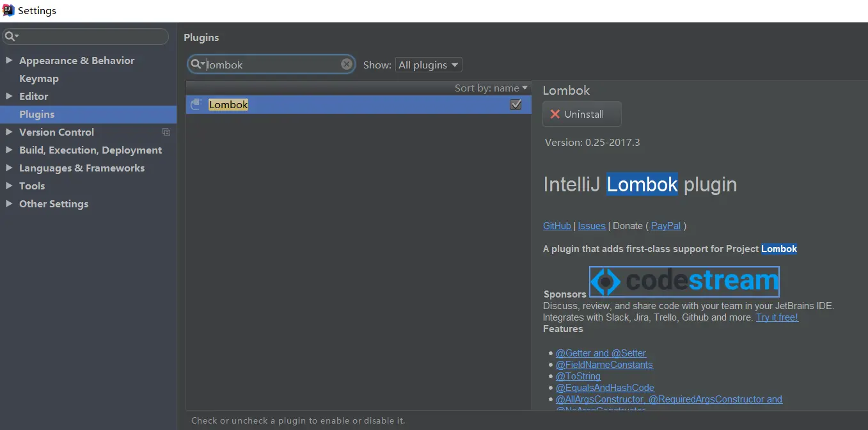Open the @FieldNameConstants link
This screenshot has width=868, height=430.
604,365
